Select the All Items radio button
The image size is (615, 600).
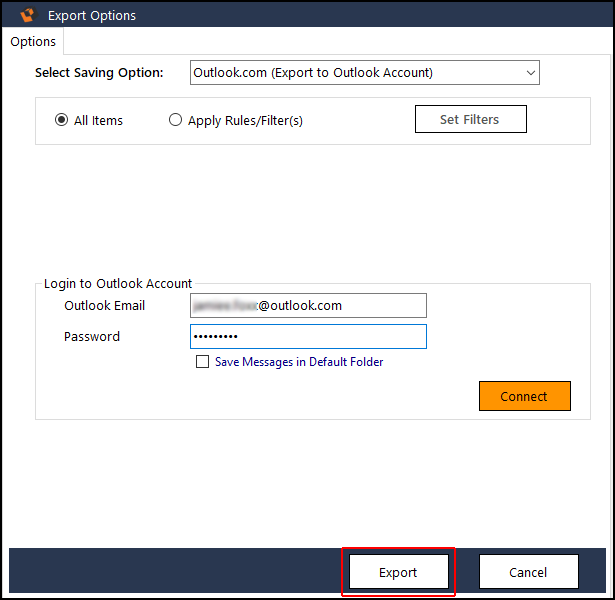click(61, 120)
